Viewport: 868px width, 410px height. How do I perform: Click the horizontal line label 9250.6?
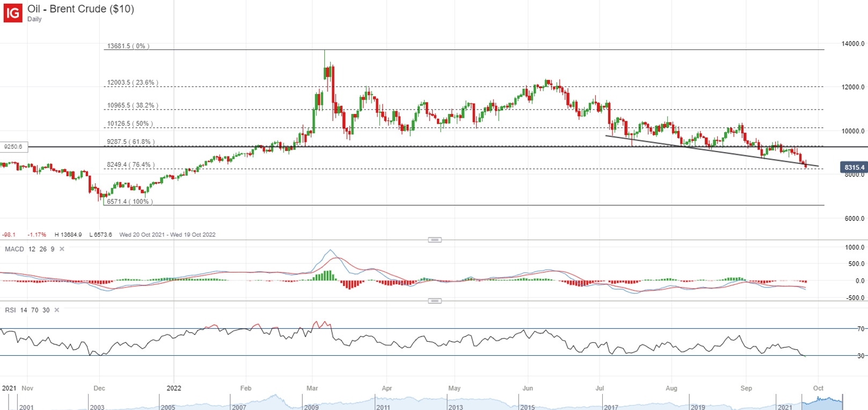point(13,147)
